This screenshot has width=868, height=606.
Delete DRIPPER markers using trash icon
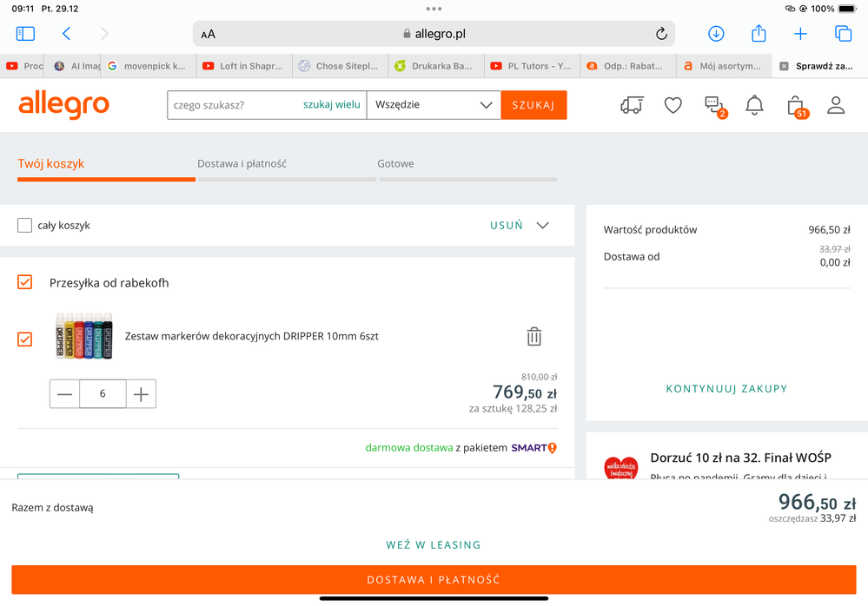coord(533,336)
